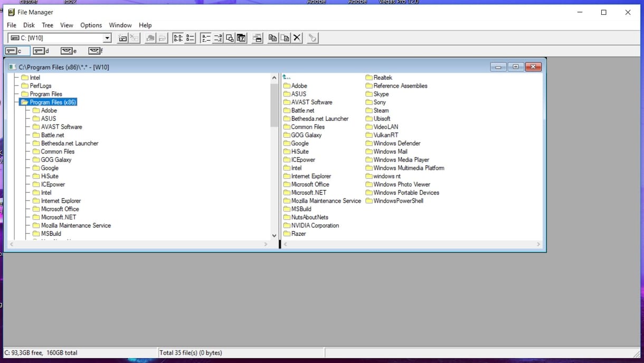Click the Move toolbar icon
644x363 pixels.
285,38
